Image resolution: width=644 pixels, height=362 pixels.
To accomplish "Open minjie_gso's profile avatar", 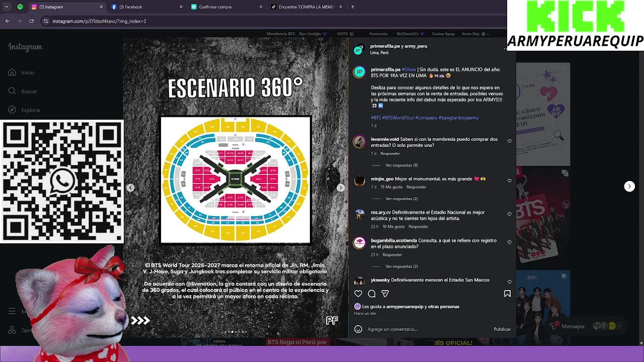I will coord(359,182).
